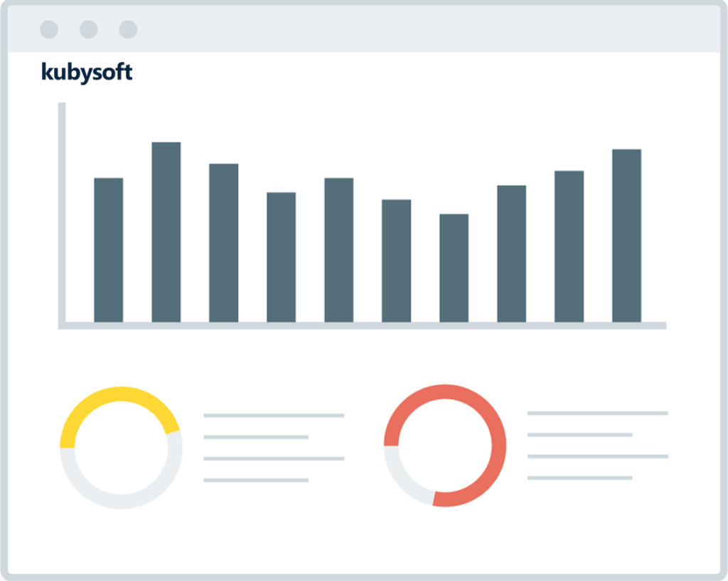
Task: Click the sixth bar in the chart
Action: click(x=396, y=260)
